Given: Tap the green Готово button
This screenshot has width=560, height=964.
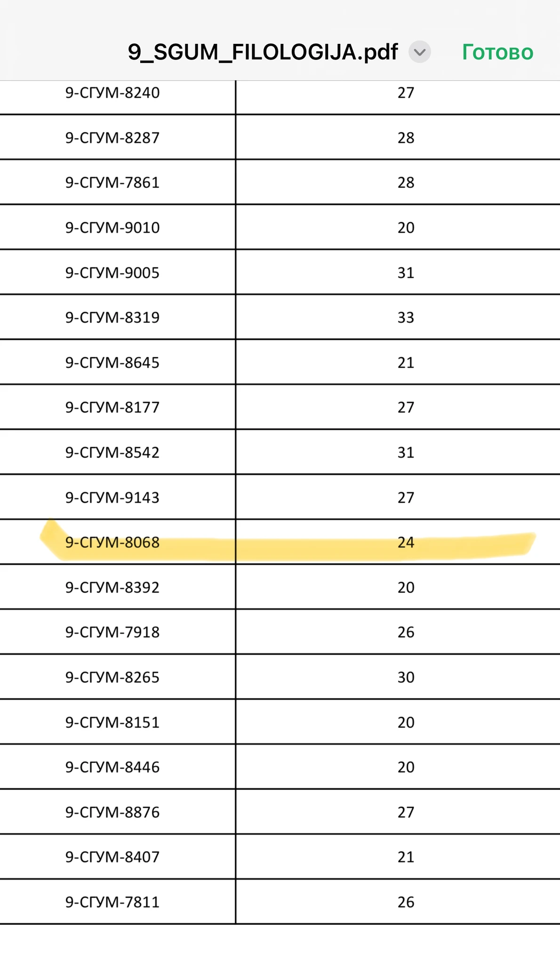Looking at the screenshot, I should [497, 52].
